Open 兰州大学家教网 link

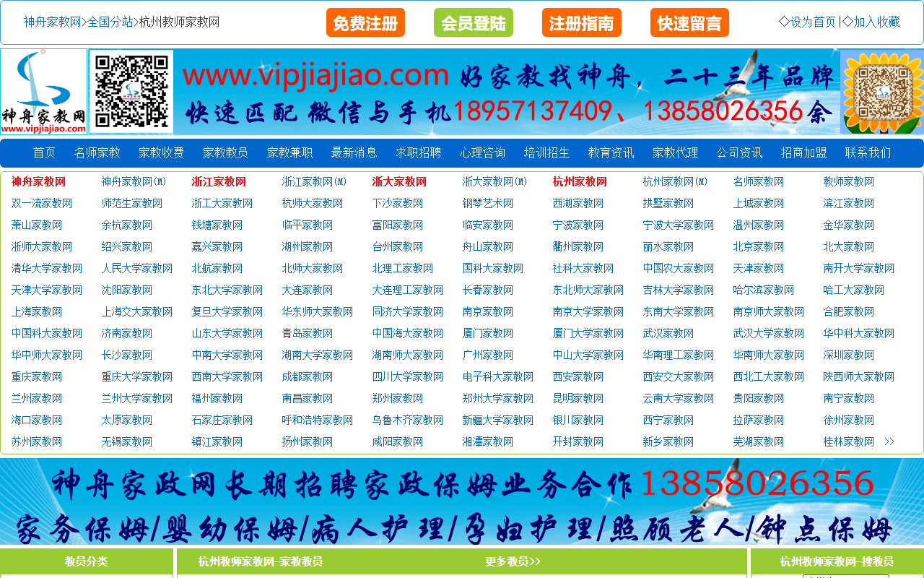pyautogui.click(x=137, y=398)
